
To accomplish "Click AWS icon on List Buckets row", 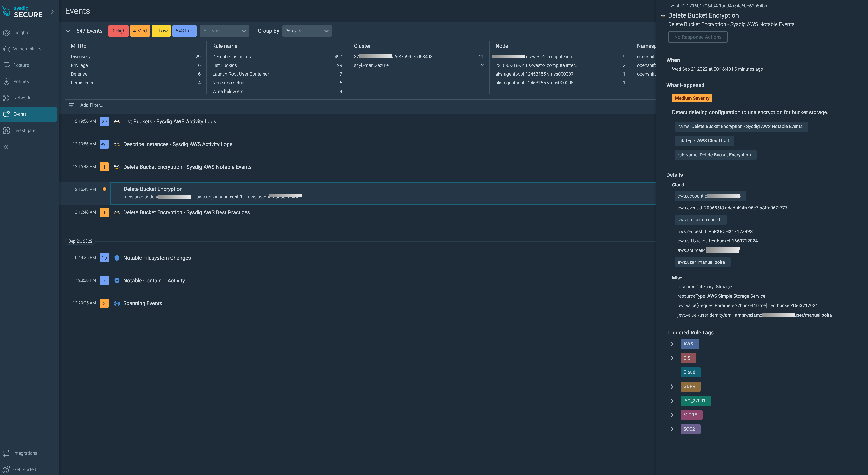I will (x=117, y=121).
